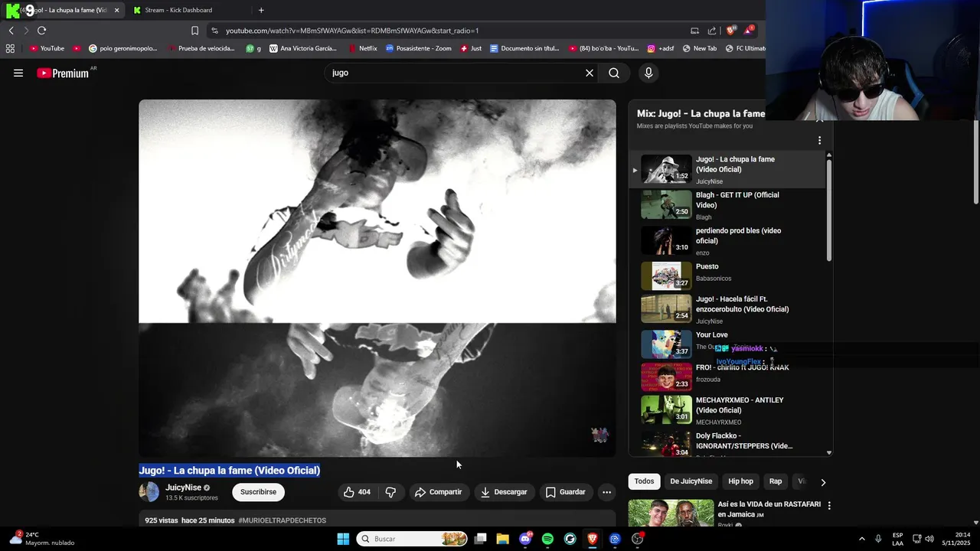The image size is (980, 551).
Task: Open Brave Shields lion icon
Action: pyautogui.click(x=730, y=31)
